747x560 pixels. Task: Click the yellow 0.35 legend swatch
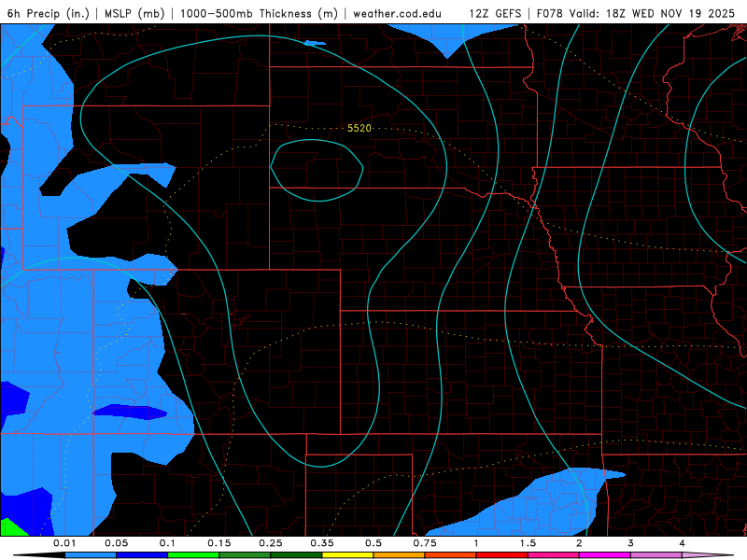coord(347,555)
